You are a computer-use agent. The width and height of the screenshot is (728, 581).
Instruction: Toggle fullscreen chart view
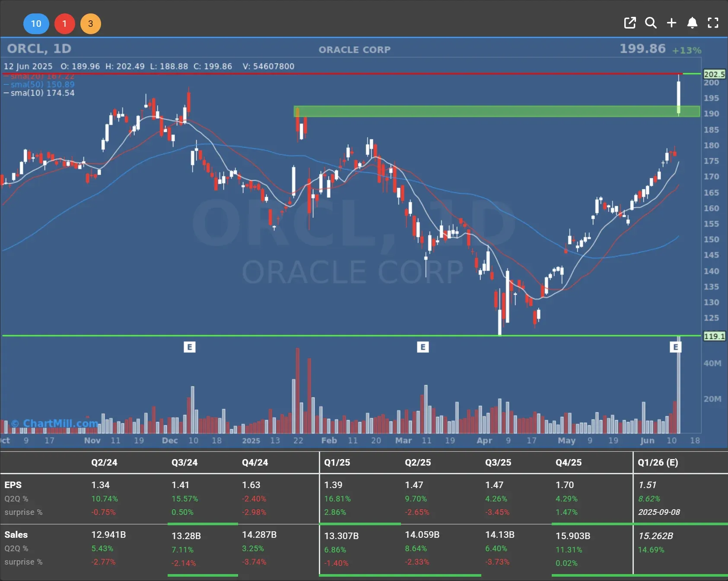click(x=713, y=23)
